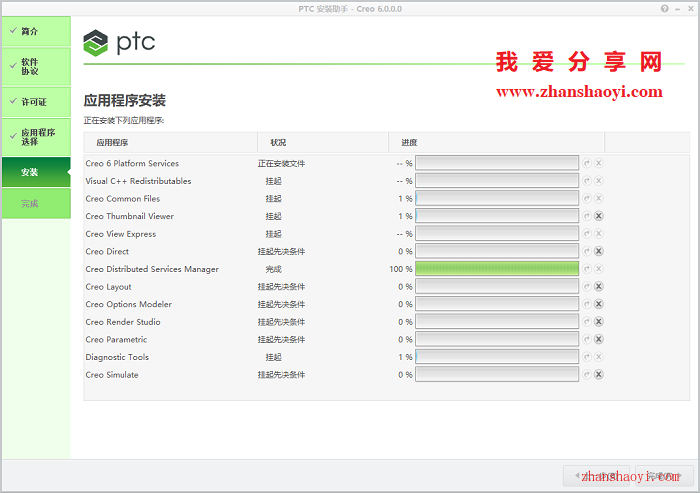Click retry icon for Creo Thumbnail Viewer
Viewport: 700px width, 493px height.
pyautogui.click(x=587, y=216)
